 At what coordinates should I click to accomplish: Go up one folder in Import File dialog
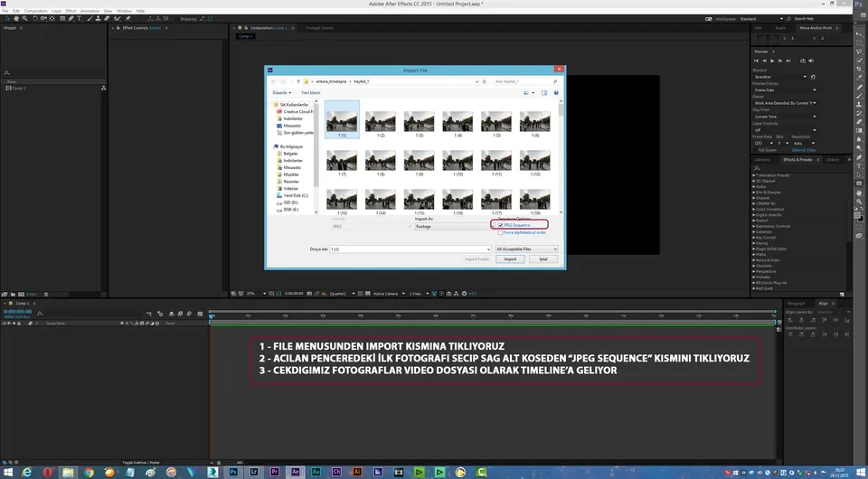(x=298, y=81)
